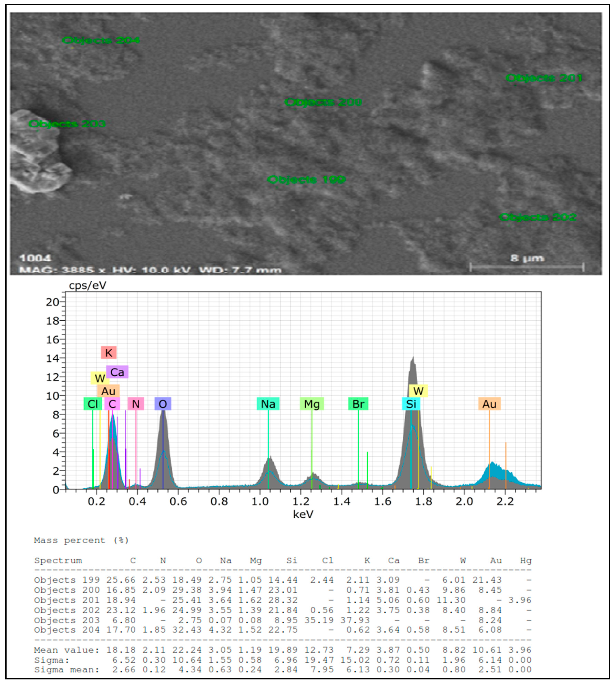Click the pink N element label
616x686 pixels.
136,404
